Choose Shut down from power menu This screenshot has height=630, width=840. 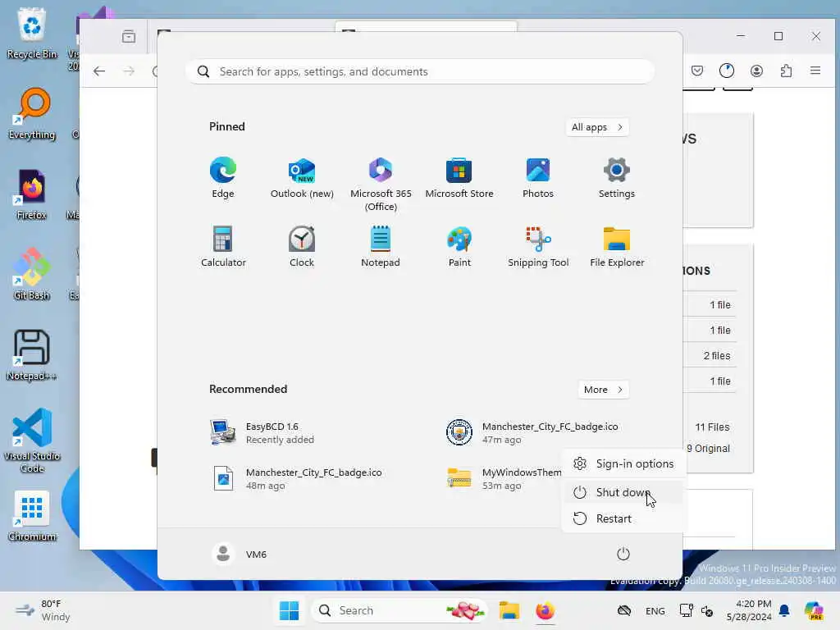click(623, 492)
